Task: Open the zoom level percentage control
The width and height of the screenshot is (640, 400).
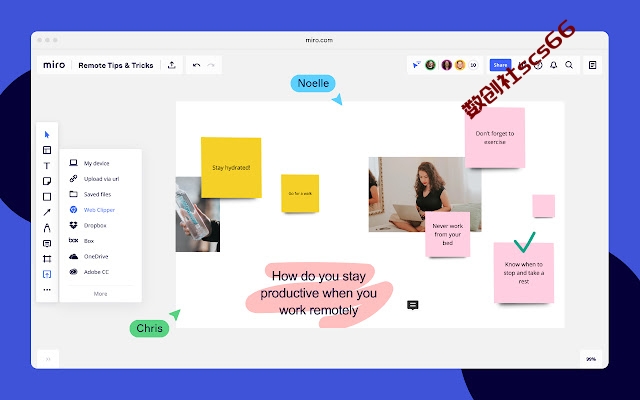Action: point(591,359)
